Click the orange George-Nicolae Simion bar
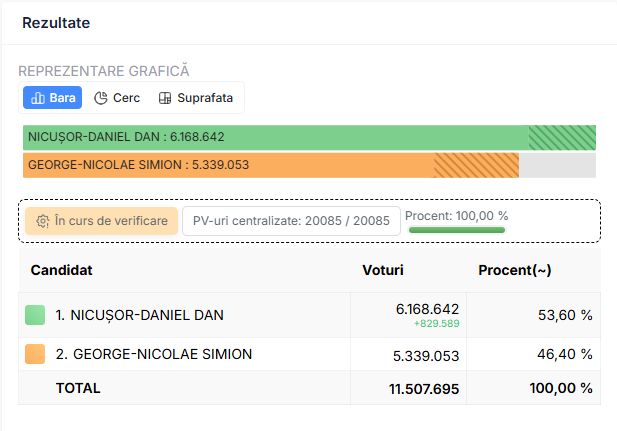 [271, 165]
